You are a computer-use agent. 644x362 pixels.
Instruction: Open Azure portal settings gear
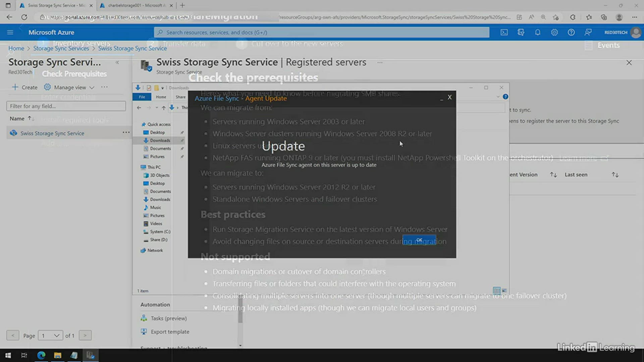[x=554, y=33]
